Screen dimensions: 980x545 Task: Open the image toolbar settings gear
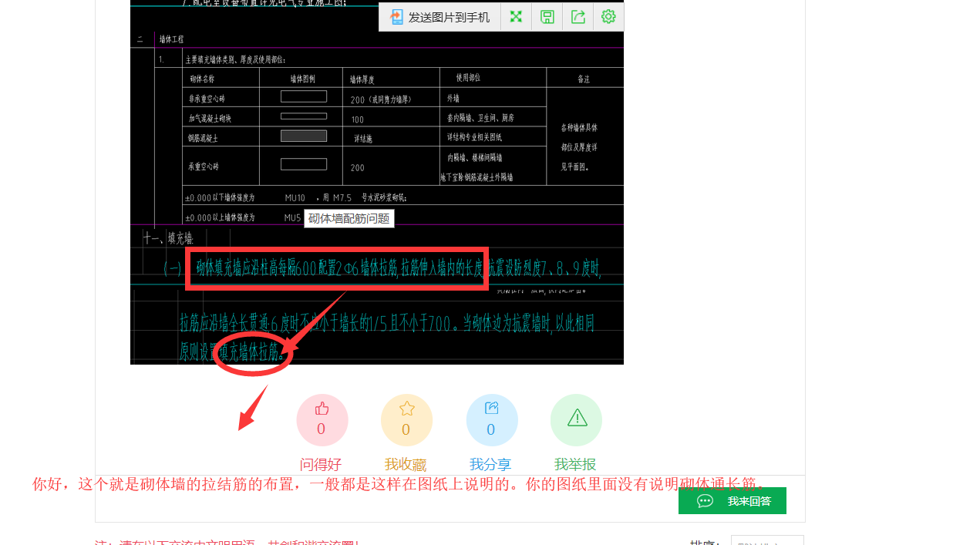coord(608,17)
